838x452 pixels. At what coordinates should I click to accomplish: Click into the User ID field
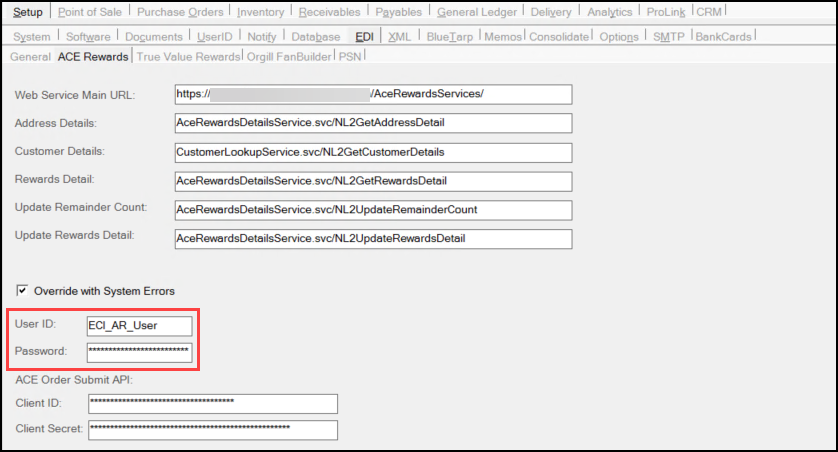(x=139, y=325)
